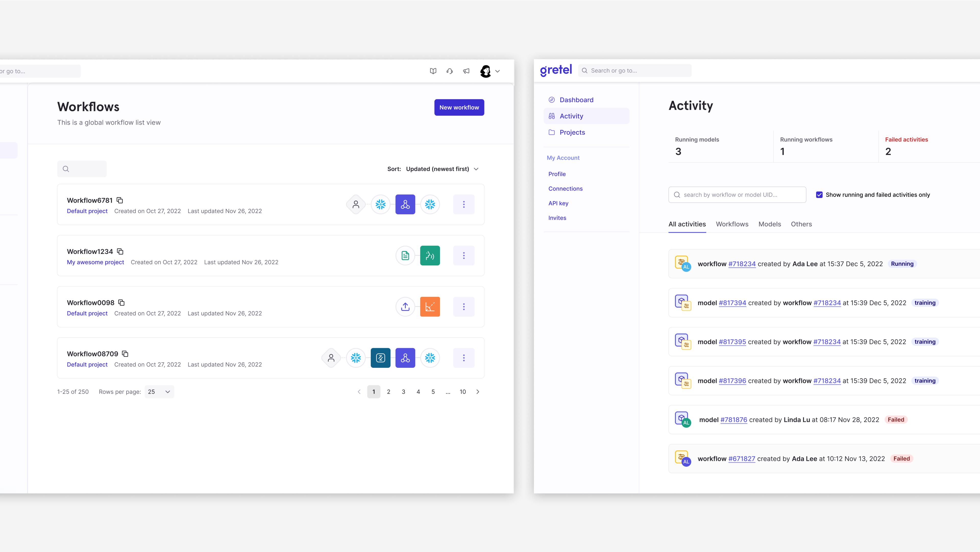This screenshot has width=980, height=552.
Task: Copy Workflow08709 name icon
Action: pyautogui.click(x=125, y=354)
